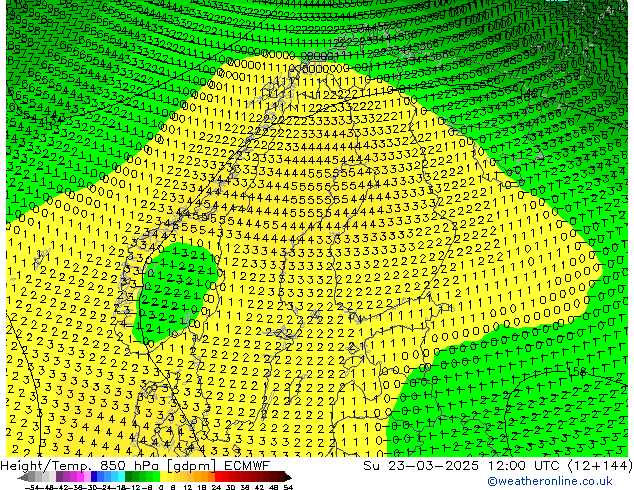This screenshot has width=634, height=490.
Task: Click the yellow swatch in the color legend
Action: coord(163,476)
